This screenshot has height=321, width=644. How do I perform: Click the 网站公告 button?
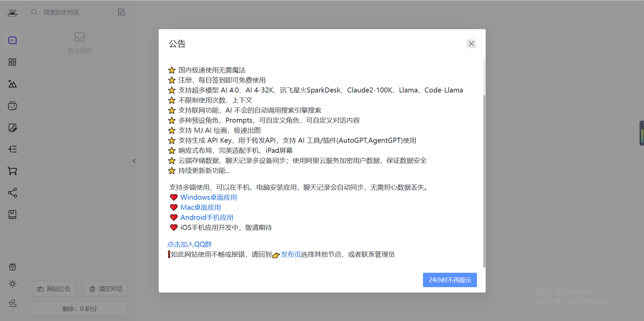click(x=53, y=288)
